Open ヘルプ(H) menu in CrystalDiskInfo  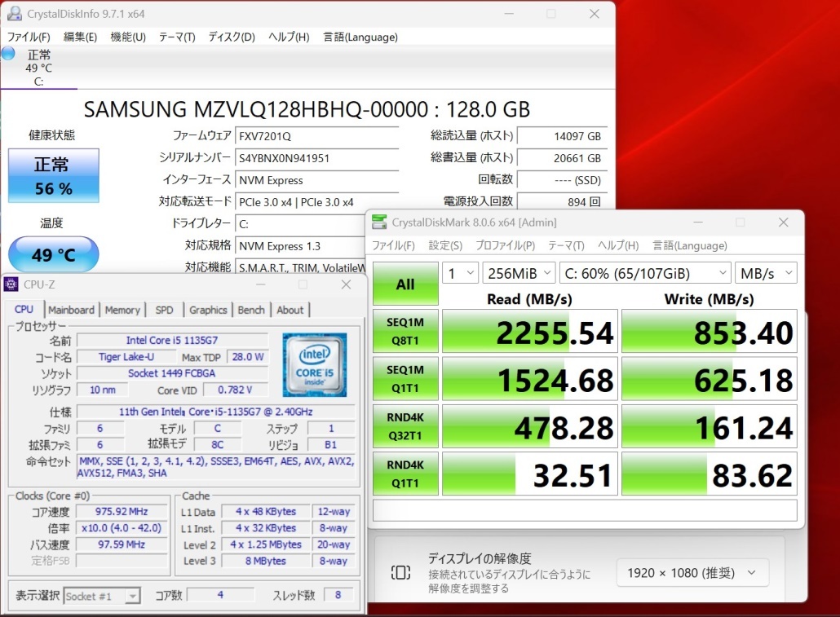[x=289, y=37]
